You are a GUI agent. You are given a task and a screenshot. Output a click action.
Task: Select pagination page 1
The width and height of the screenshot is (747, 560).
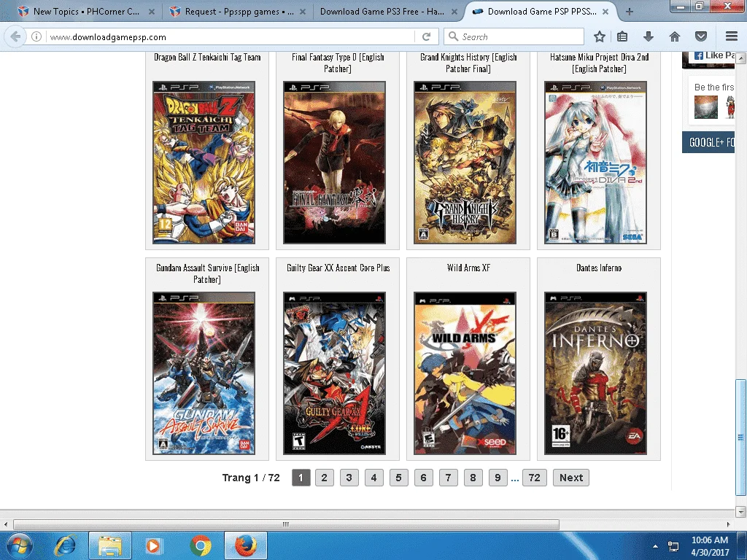301,478
